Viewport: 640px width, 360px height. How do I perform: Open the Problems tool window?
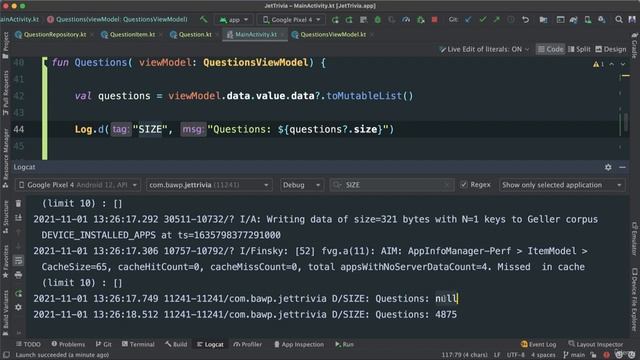[x=68, y=344]
